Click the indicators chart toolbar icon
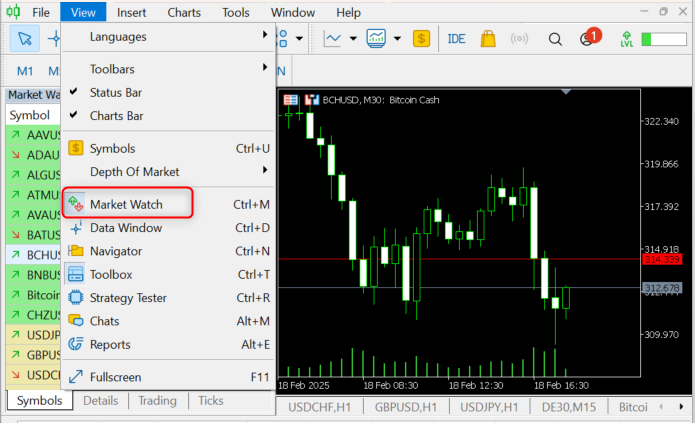The height and width of the screenshot is (423, 695). (x=376, y=39)
